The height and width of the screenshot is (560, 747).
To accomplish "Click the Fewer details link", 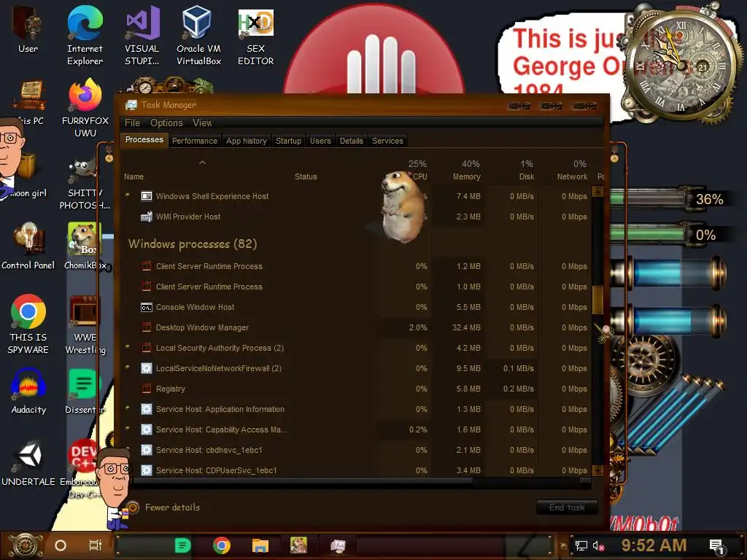I will (172, 507).
